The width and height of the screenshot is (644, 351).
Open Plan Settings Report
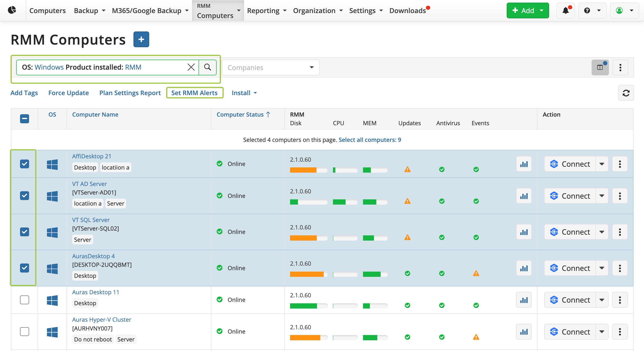click(x=130, y=93)
